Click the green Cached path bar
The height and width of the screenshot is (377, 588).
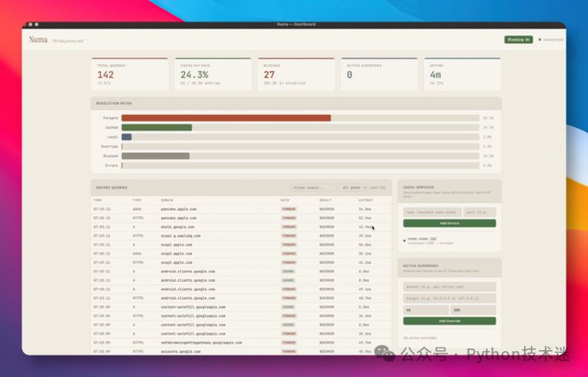pos(157,128)
